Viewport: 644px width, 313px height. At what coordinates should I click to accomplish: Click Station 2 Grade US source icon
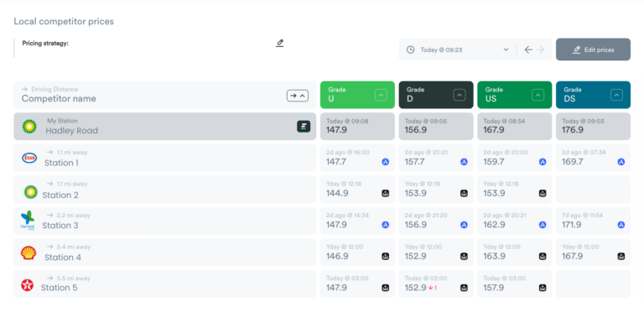pyautogui.click(x=543, y=194)
